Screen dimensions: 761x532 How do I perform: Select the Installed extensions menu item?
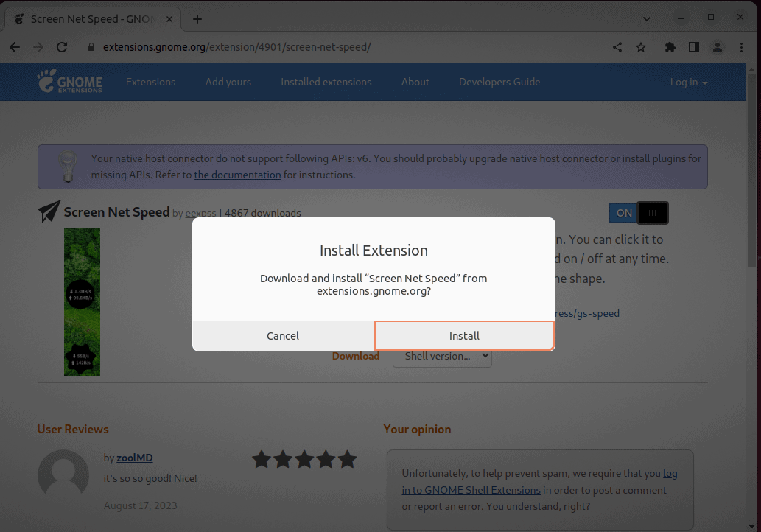coord(326,82)
